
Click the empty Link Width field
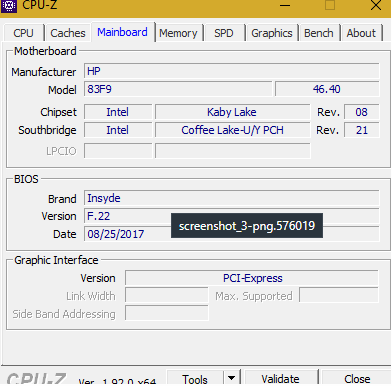[x=167, y=295]
